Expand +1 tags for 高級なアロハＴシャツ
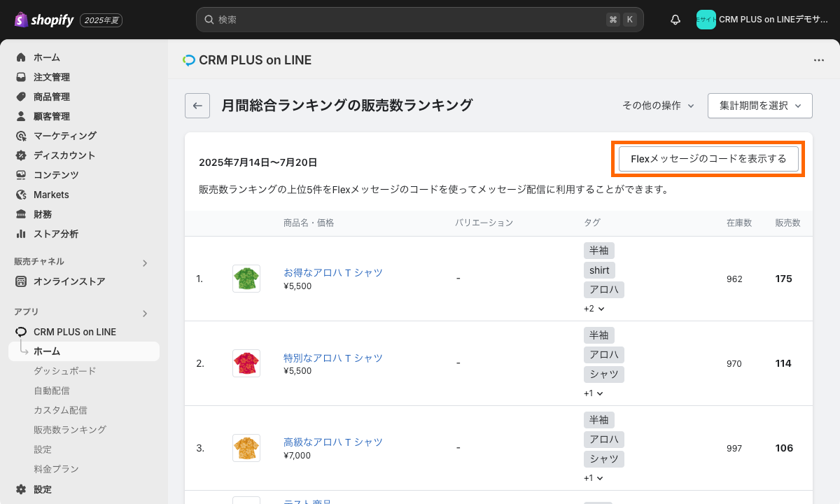 (x=594, y=478)
